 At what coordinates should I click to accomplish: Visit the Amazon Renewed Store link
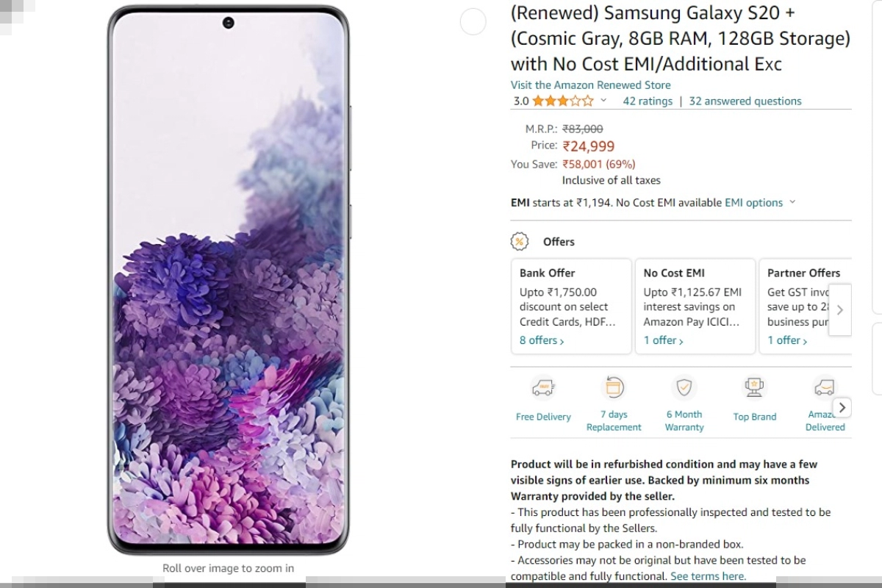[x=591, y=85]
